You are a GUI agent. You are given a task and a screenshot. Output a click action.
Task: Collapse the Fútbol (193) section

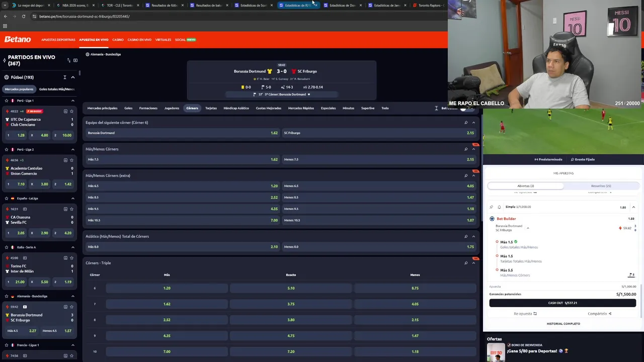[73, 77]
